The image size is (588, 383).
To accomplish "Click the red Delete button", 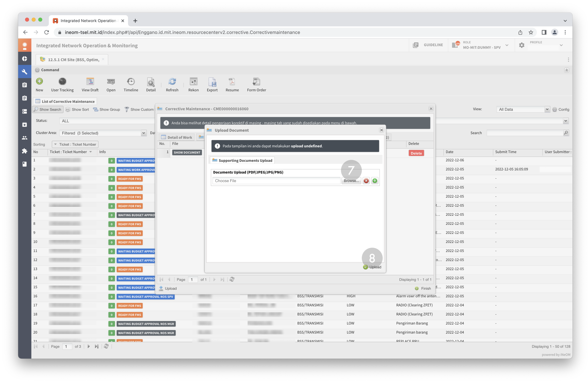I will pyautogui.click(x=416, y=153).
